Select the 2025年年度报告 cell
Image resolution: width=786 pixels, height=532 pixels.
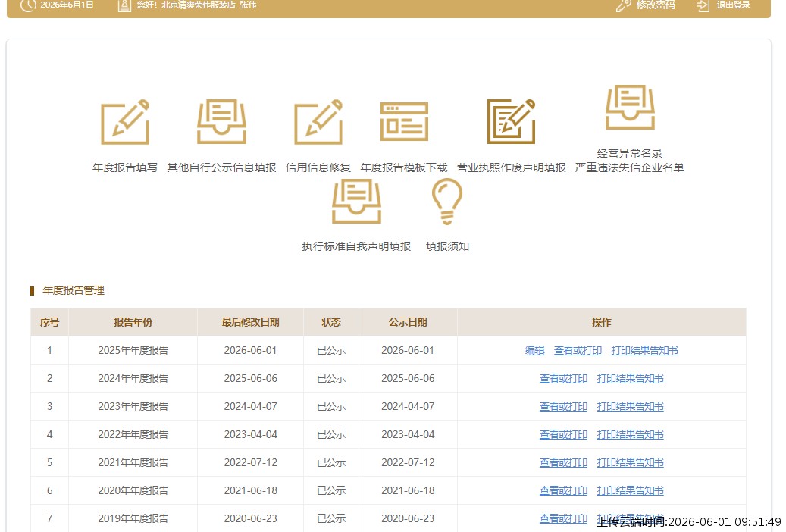pos(133,350)
